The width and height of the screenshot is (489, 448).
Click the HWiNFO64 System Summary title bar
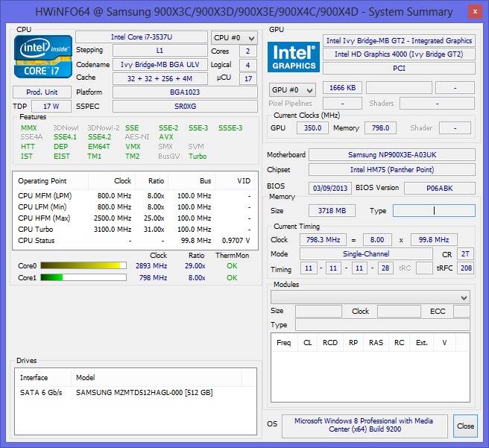click(244, 12)
